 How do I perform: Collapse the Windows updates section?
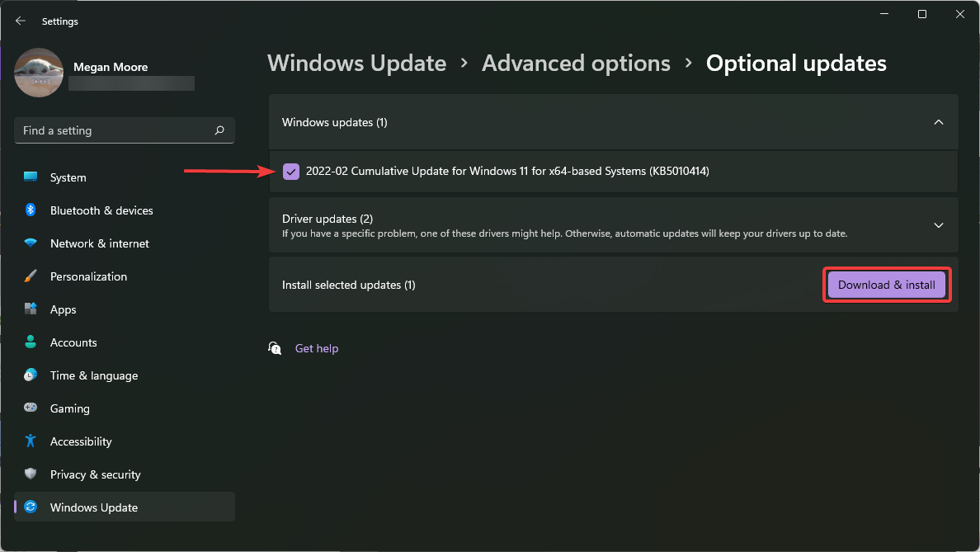(938, 122)
